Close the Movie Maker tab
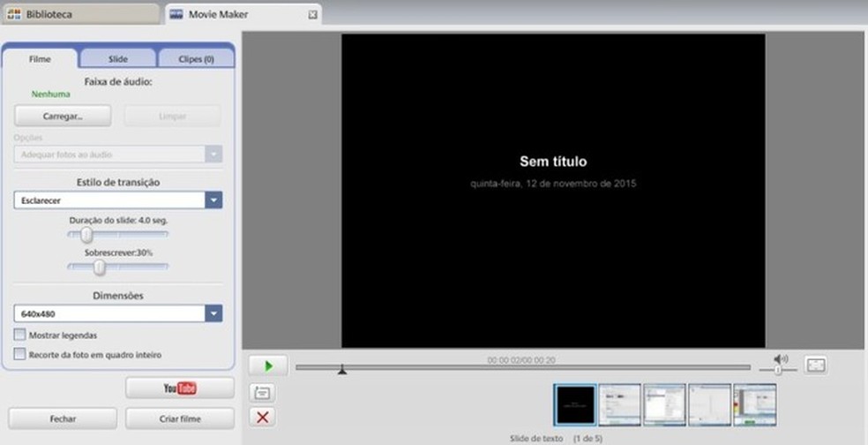The height and width of the screenshot is (445, 868). (x=313, y=14)
